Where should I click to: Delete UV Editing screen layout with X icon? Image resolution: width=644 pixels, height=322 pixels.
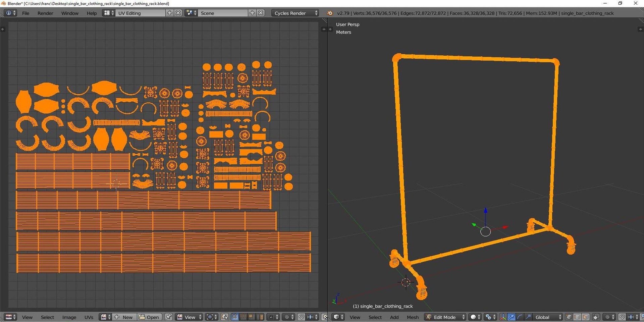(178, 13)
